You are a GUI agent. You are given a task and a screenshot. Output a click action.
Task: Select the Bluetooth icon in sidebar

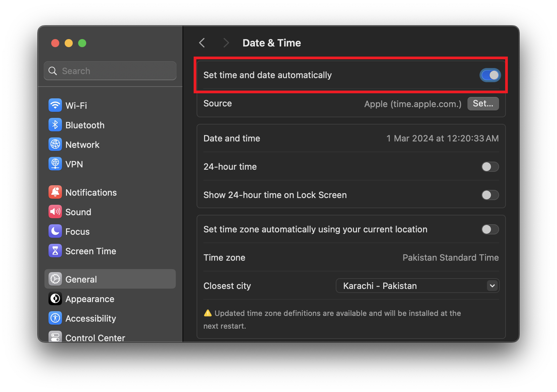click(55, 125)
